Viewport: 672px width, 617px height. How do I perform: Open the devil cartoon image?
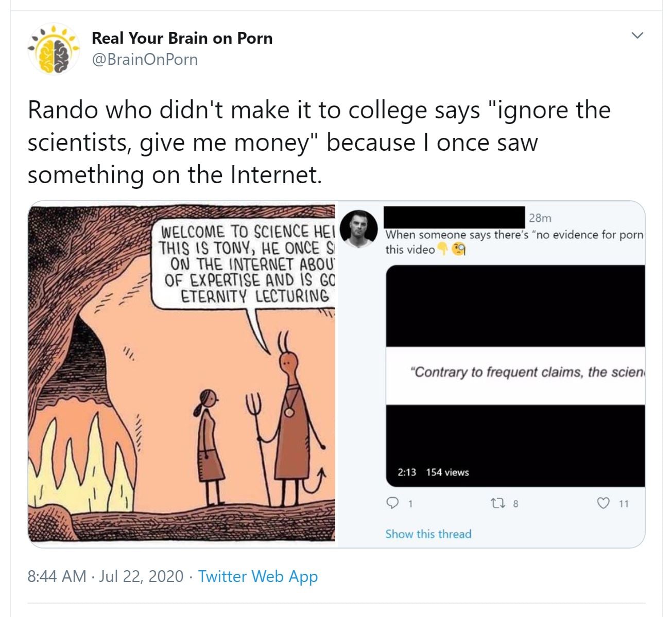pos(182,372)
